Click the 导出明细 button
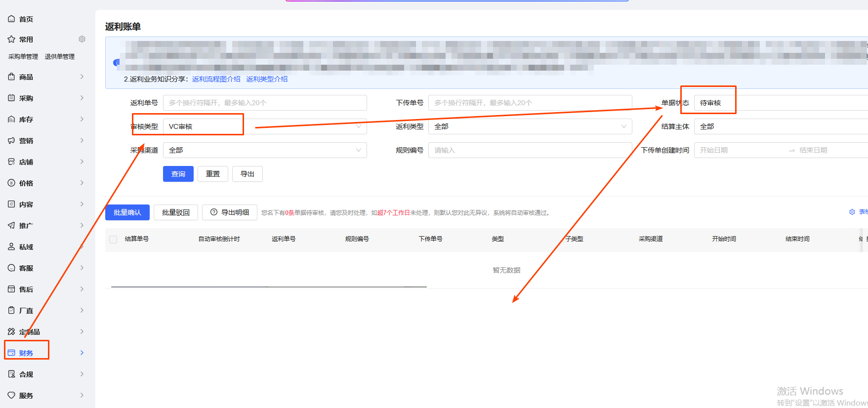The image size is (868, 408). [x=230, y=212]
